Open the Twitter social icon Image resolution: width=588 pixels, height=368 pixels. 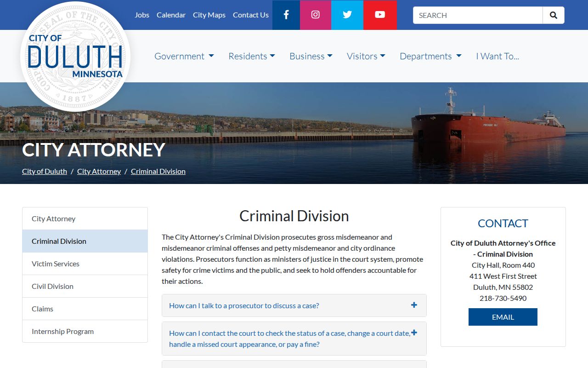(x=347, y=15)
